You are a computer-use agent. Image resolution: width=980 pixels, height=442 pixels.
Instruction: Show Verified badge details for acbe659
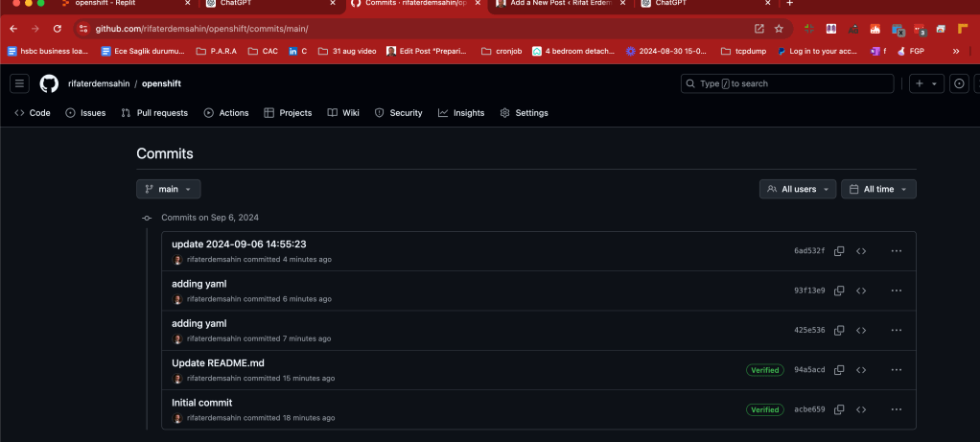tap(765, 409)
